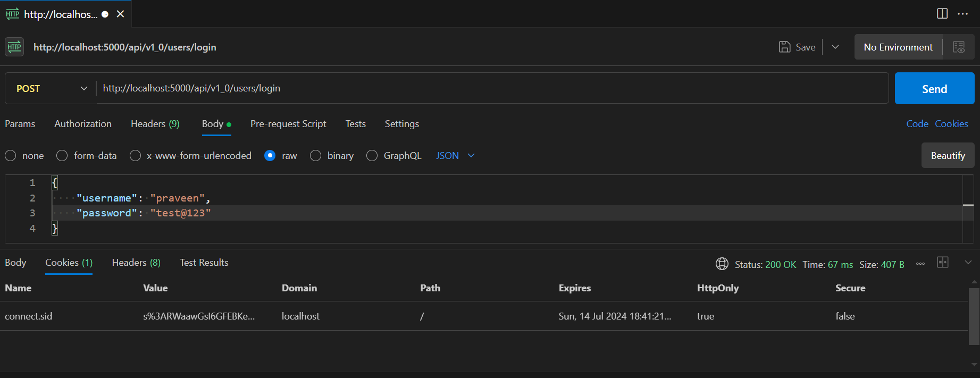Click into the request URL field
Viewport: 980px width, 378px height.
tap(492, 88)
